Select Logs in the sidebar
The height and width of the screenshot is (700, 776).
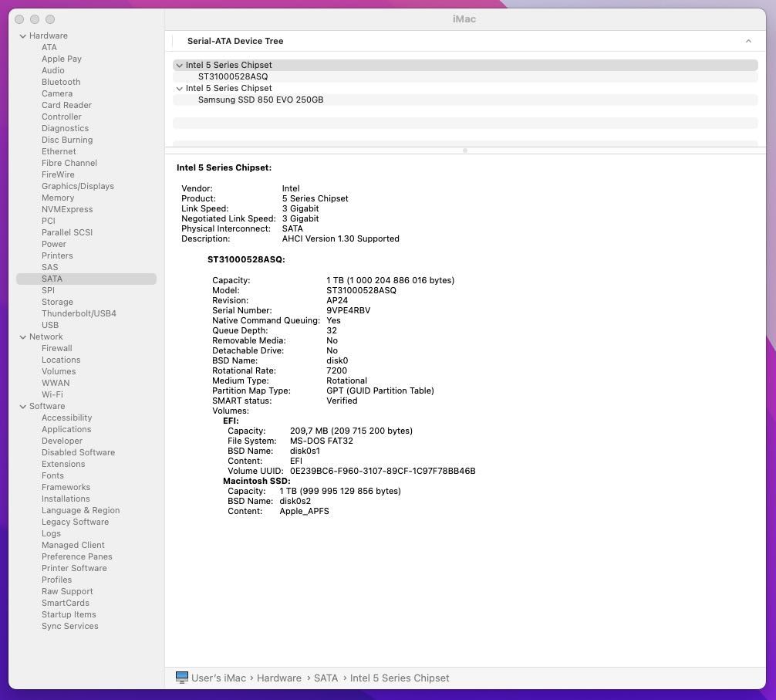point(51,533)
